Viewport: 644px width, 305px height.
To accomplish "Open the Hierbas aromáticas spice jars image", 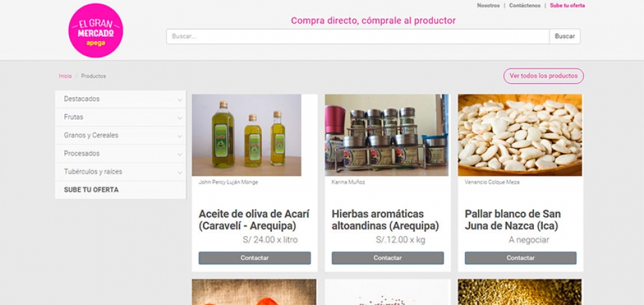I will [386, 135].
